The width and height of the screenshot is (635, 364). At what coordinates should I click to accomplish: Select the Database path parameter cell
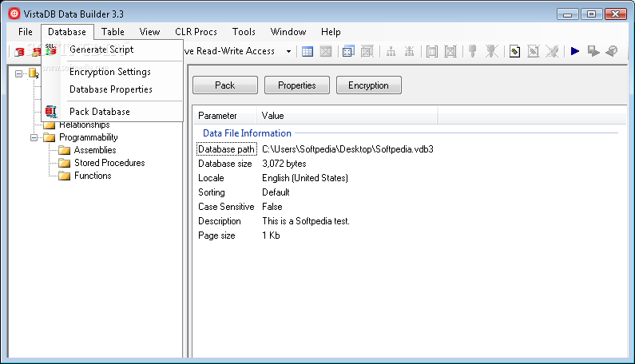[226, 149]
